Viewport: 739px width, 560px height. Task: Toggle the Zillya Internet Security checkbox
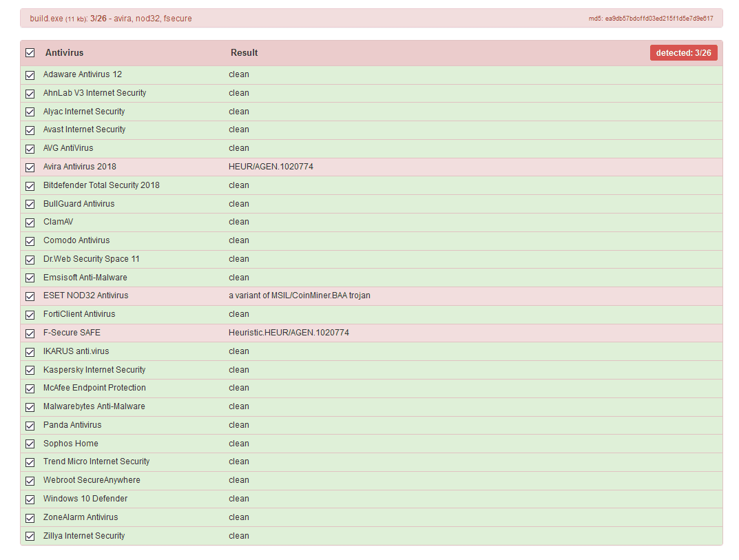tap(30, 537)
